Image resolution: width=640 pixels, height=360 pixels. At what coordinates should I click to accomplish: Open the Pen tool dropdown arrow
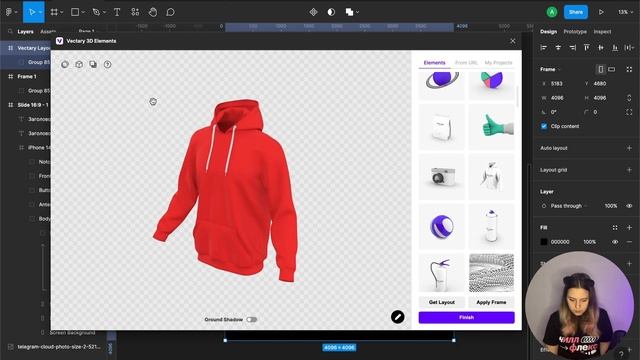104,12
